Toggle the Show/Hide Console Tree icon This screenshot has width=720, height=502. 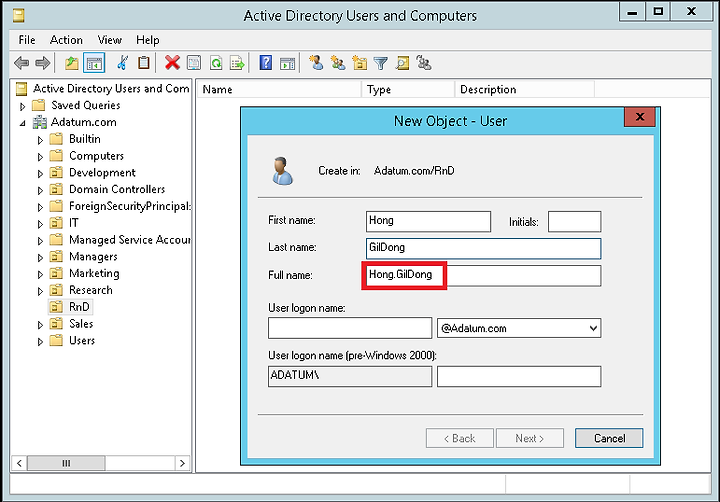click(x=94, y=63)
